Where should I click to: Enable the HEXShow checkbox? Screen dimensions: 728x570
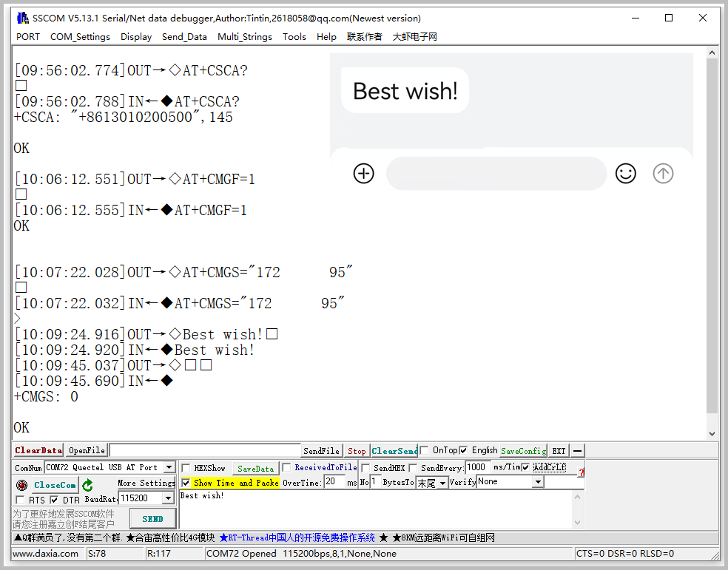point(186,468)
